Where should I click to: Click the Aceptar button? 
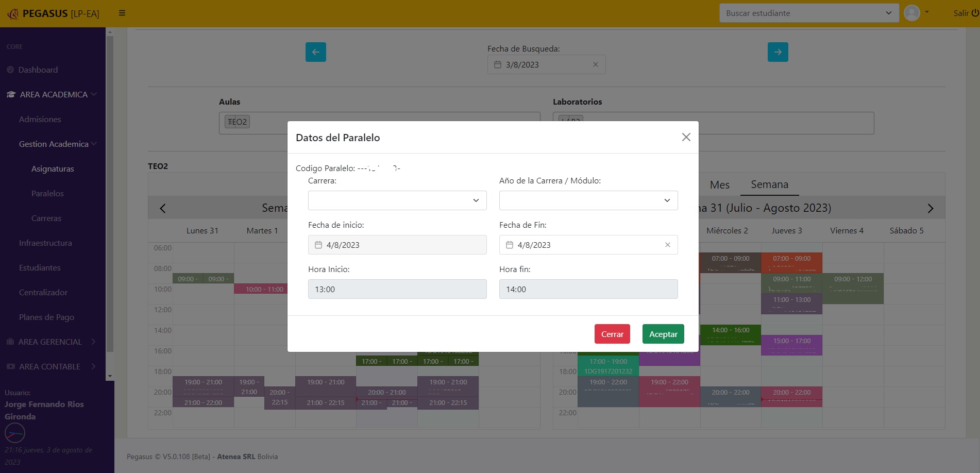coord(663,334)
